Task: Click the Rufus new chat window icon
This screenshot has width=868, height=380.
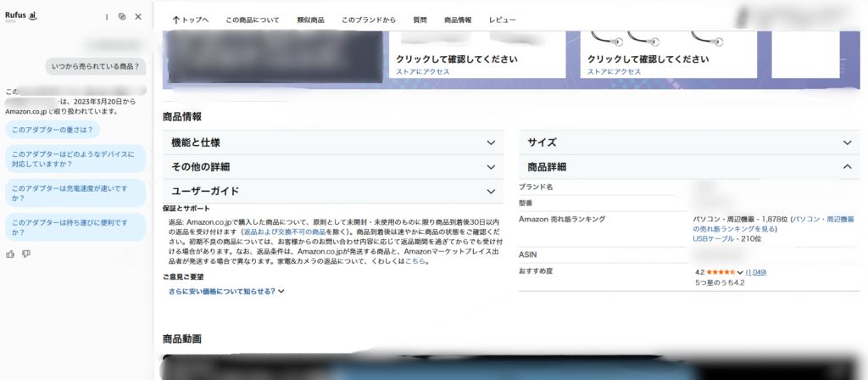Action: click(x=122, y=16)
